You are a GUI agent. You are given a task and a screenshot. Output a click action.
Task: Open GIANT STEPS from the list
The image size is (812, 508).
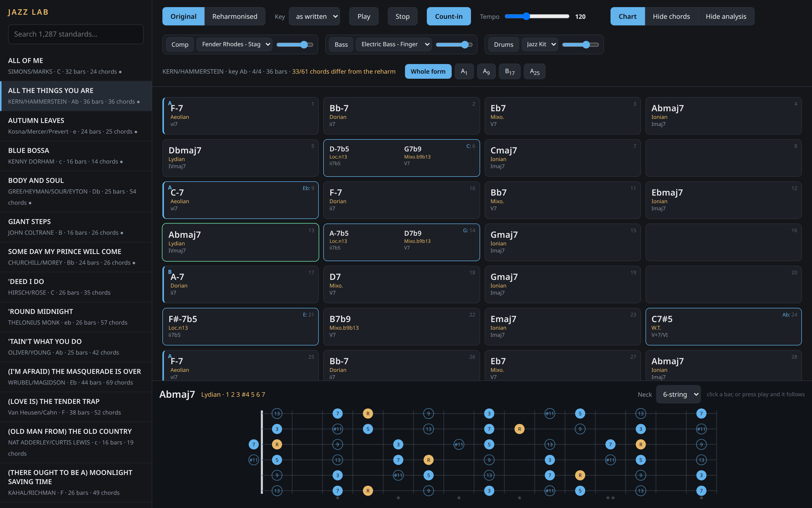76,227
